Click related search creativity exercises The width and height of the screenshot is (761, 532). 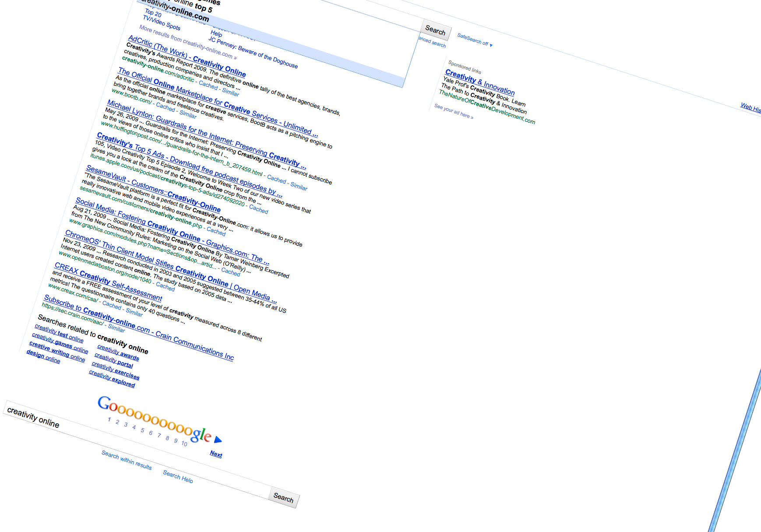coord(116,370)
